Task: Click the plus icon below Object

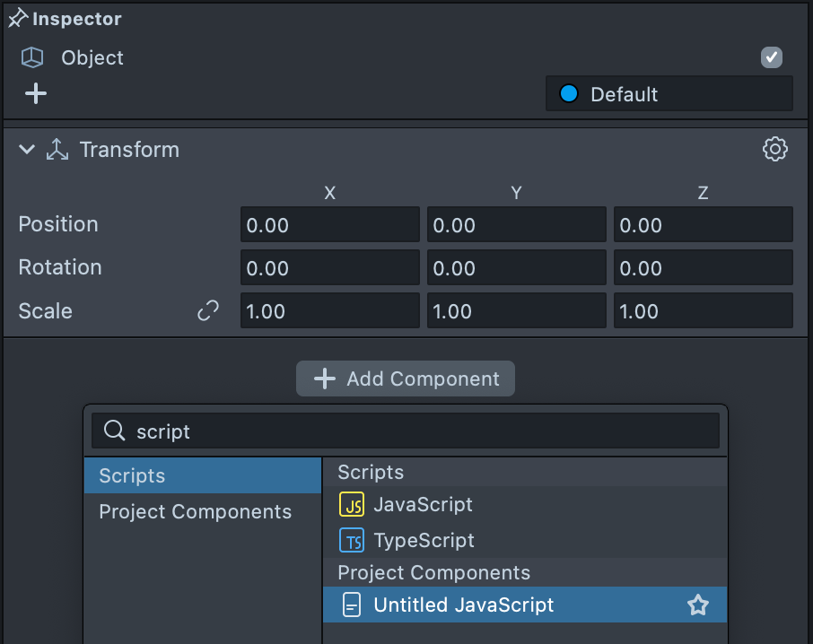Action: (x=36, y=93)
